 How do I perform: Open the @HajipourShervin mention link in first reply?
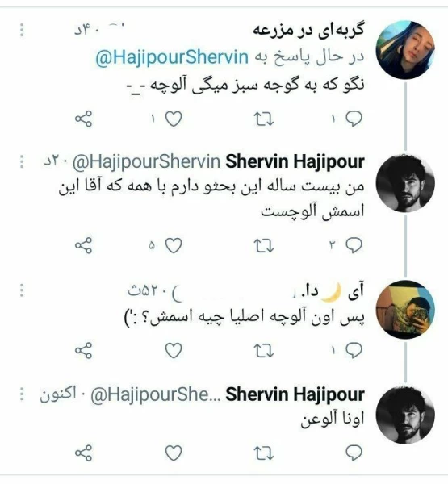click(172, 57)
